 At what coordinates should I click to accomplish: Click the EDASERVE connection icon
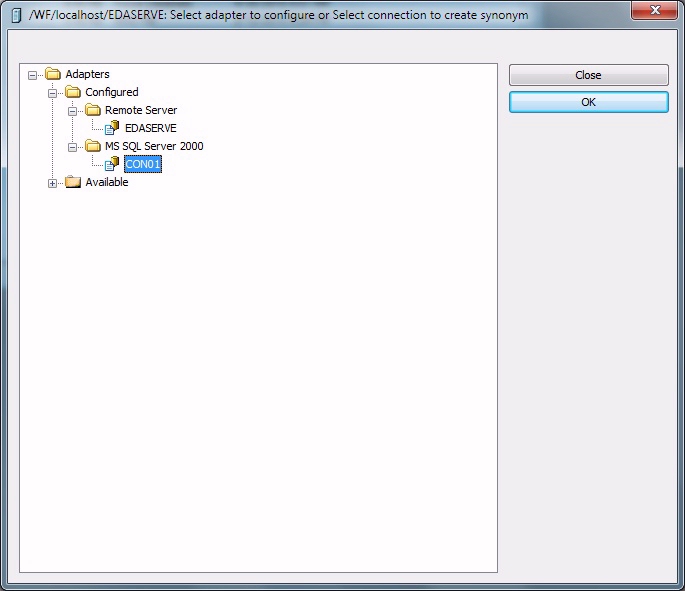point(112,128)
